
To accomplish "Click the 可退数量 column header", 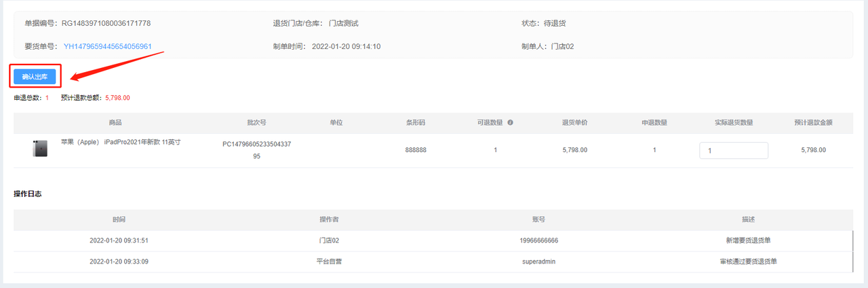I will click(490, 123).
